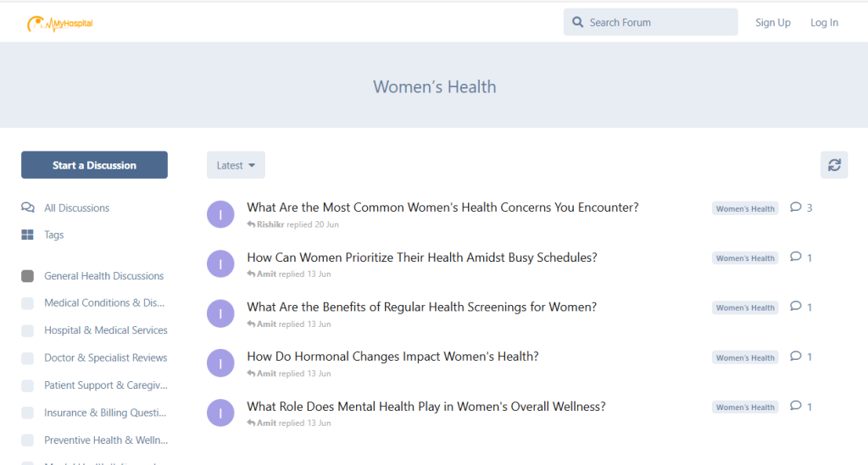Select the Hospital & Medical Services tag square

pyautogui.click(x=28, y=330)
